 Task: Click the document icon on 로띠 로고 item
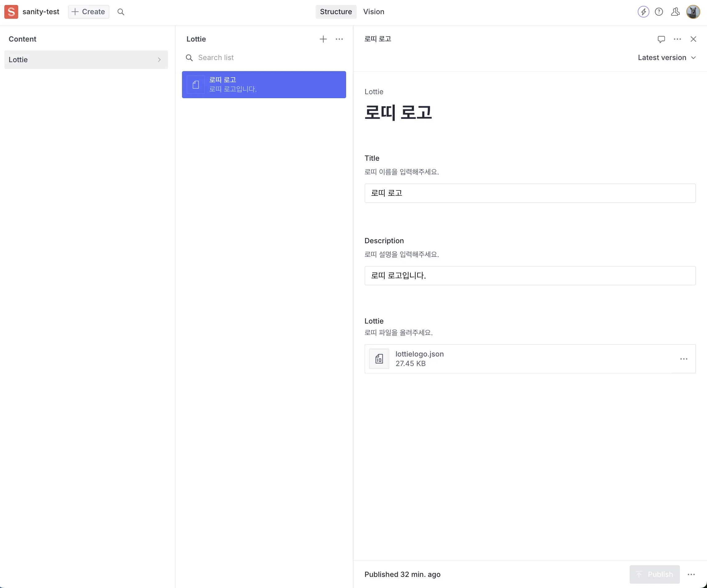pyautogui.click(x=196, y=84)
